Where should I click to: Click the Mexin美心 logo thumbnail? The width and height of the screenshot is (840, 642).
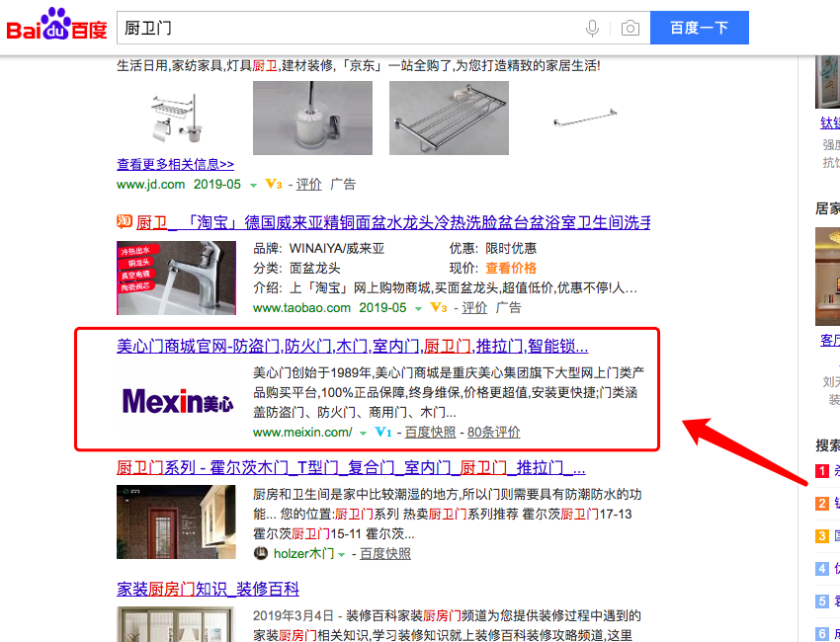pyautogui.click(x=177, y=401)
